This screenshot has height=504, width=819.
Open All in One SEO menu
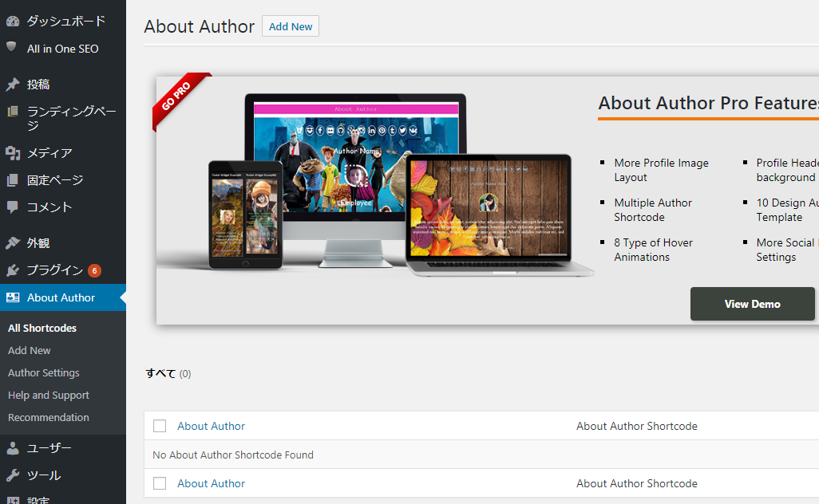[63, 49]
